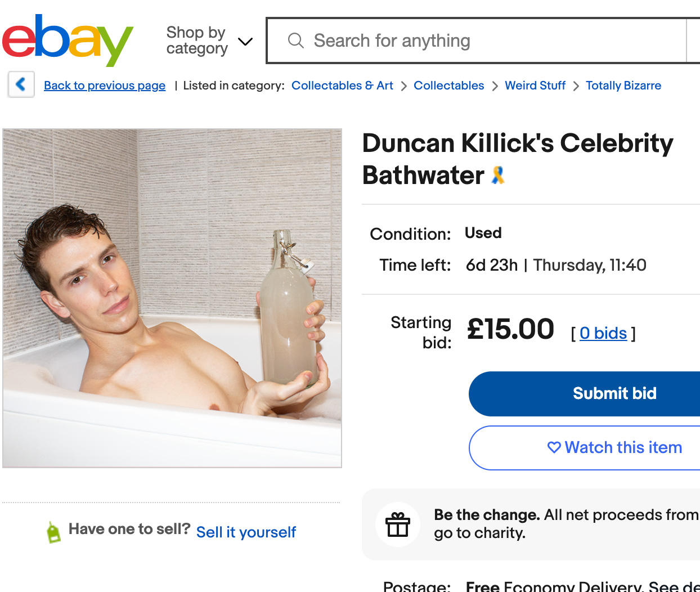Screen dimensions: 700x592
Task: Go to the Weird Stuff category
Action: [535, 86]
